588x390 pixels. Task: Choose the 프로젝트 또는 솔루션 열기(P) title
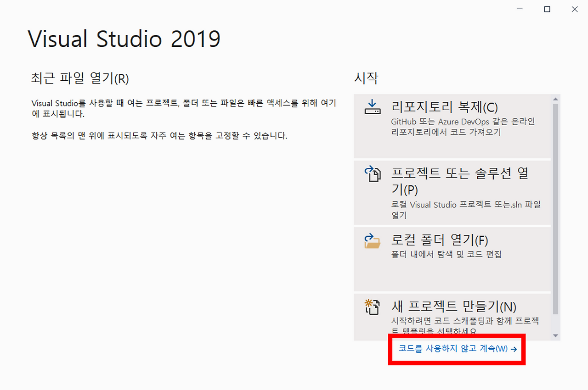pyautogui.click(x=460, y=181)
